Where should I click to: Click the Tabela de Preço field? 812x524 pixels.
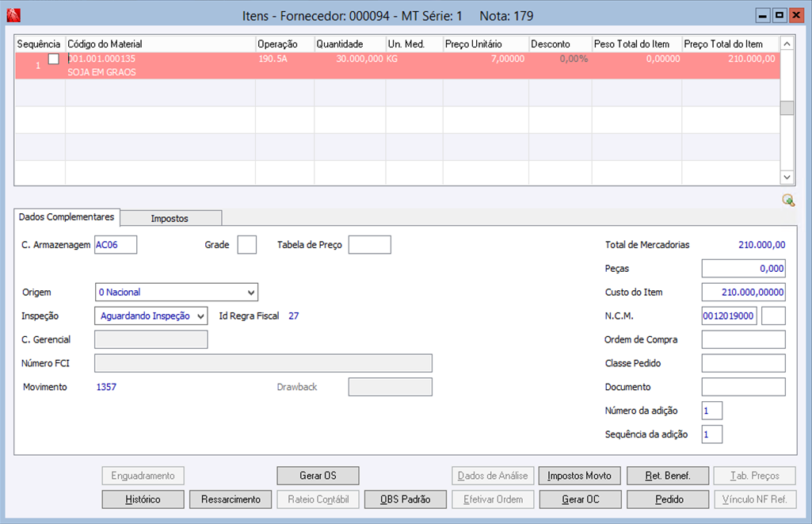370,245
